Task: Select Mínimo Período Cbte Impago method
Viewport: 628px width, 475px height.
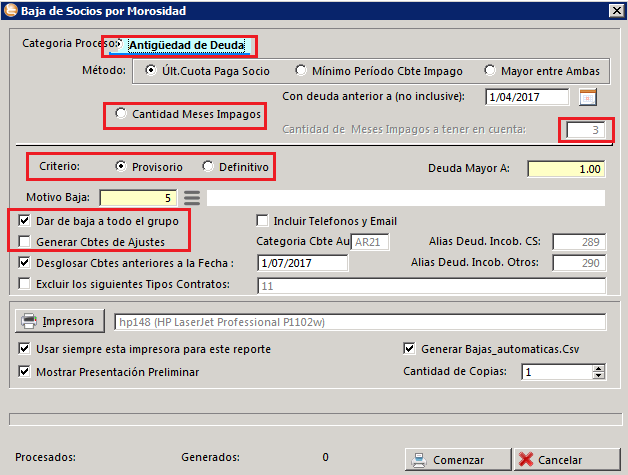Action: 302,71
